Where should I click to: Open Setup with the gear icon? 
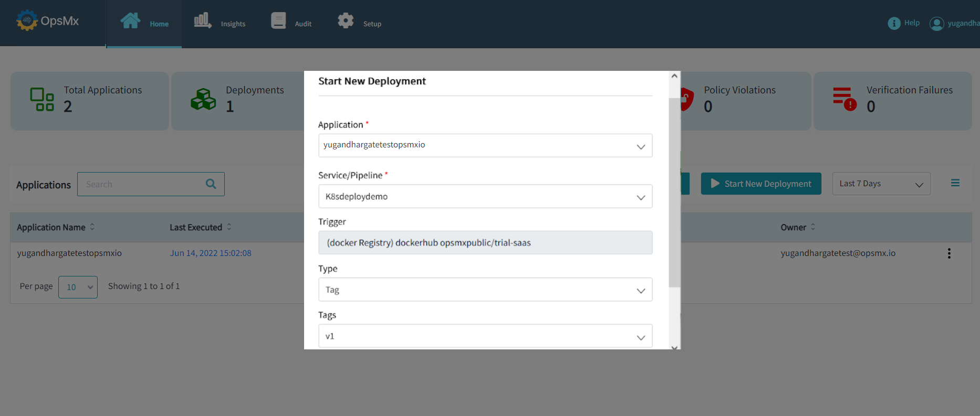point(346,21)
